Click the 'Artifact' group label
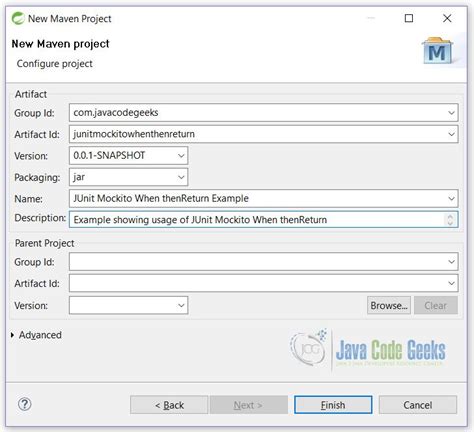 coord(31,94)
